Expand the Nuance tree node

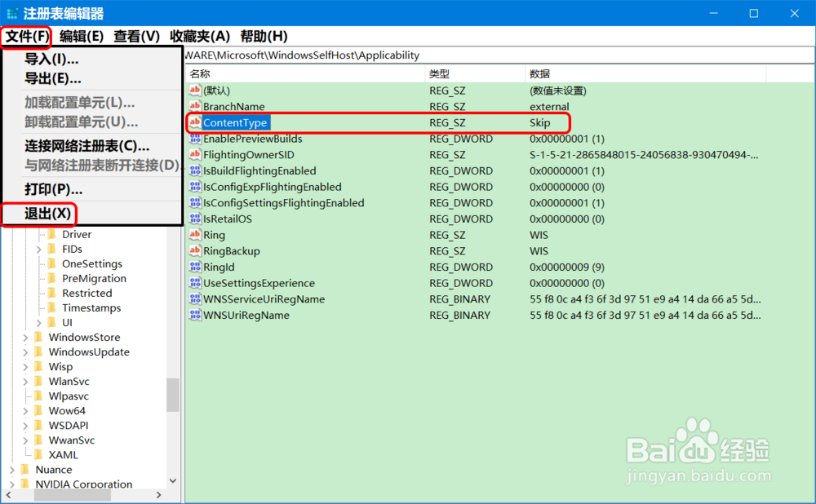pyautogui.click(x=12, y=469)
